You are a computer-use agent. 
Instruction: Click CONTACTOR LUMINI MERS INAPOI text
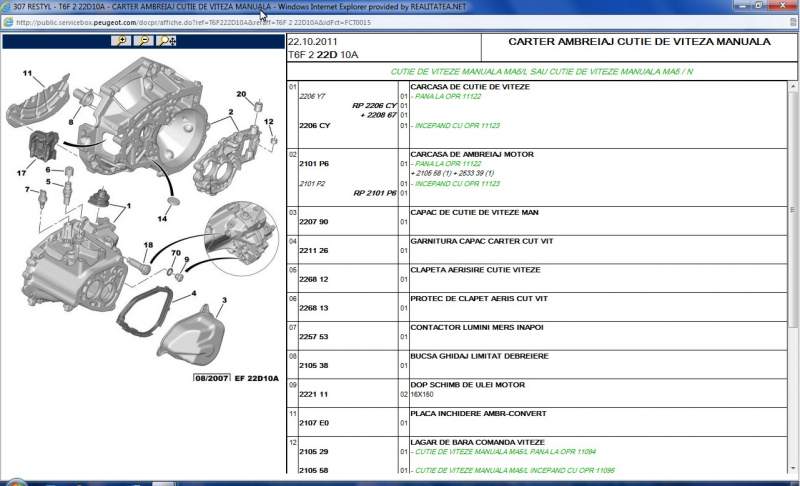[x=477, y=327]
